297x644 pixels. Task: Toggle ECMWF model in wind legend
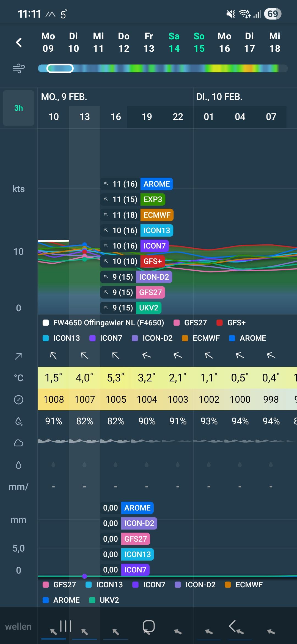(201, 338)
